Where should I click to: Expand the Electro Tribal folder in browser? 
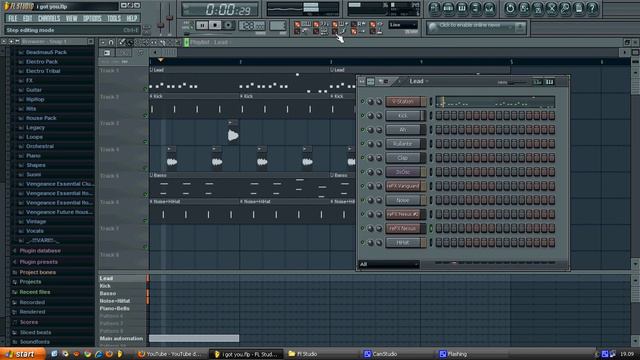43,71
